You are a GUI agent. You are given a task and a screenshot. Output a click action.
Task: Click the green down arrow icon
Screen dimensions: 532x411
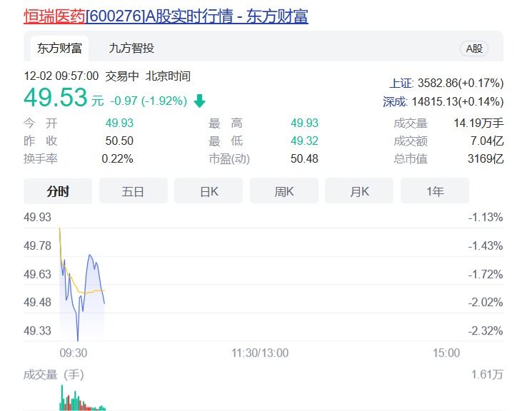tap(199, 101)
